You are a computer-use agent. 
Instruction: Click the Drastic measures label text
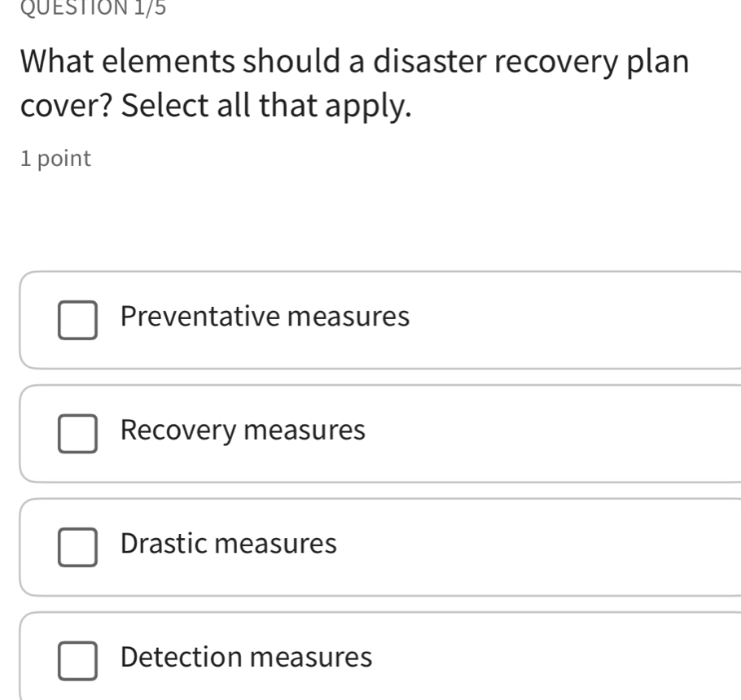228,545
